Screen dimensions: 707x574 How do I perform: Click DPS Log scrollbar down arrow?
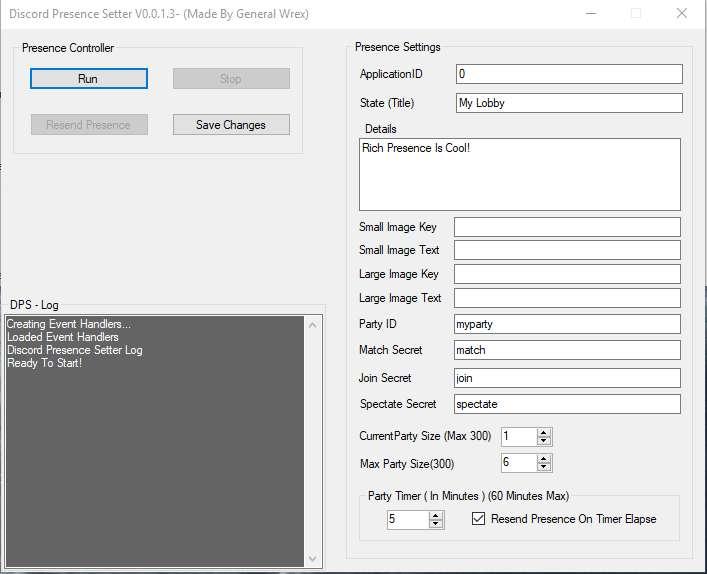[x=313, y=559]
